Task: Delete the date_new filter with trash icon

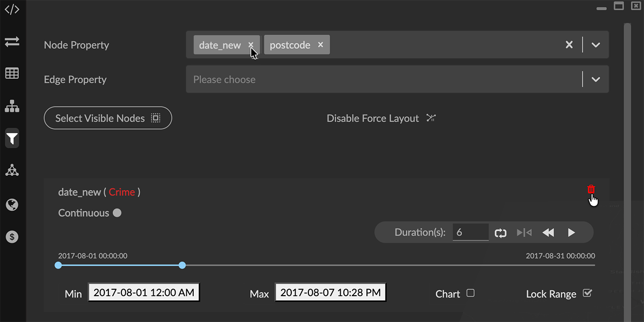Action: click(591, 189)
